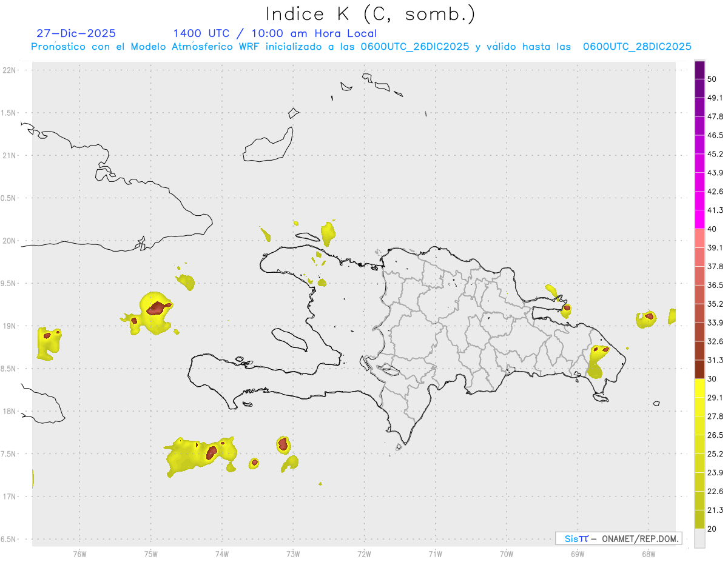Click the "36.5" color scale value
The width and height of the screenshot is (728, 562).
715,286
